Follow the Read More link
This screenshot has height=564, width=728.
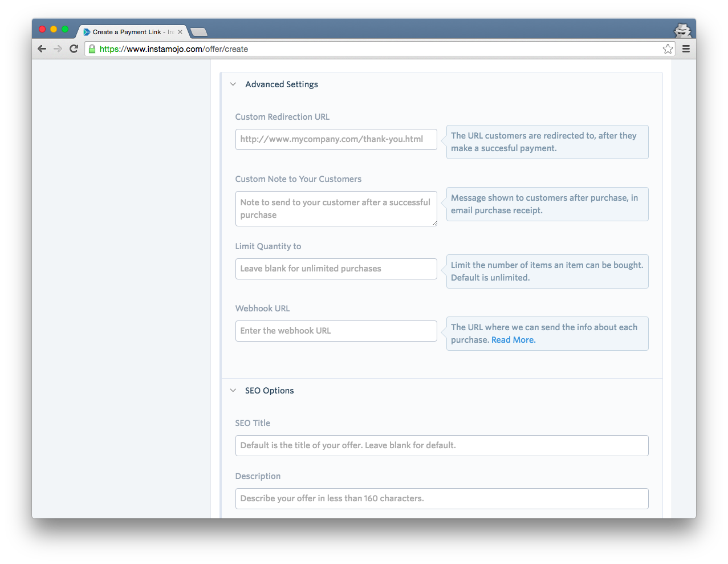coord(513,340)
